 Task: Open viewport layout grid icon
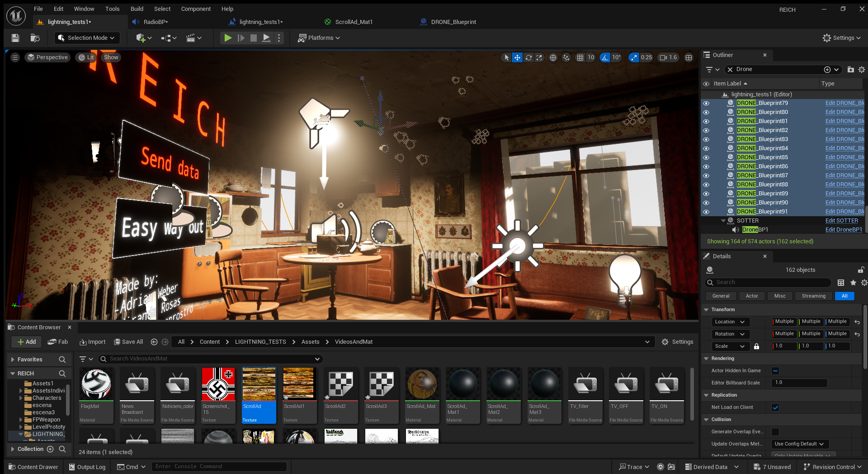[x=689, y=57]
